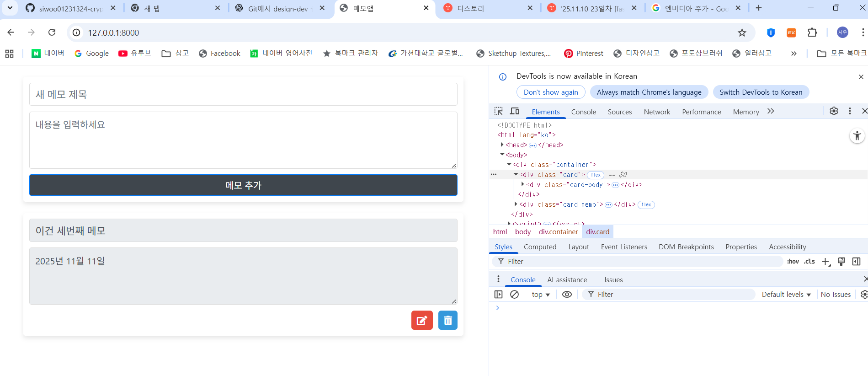This screenshot has height=376, width=868.
Task: Show the console sidebar icon
Action: [499, 295]
